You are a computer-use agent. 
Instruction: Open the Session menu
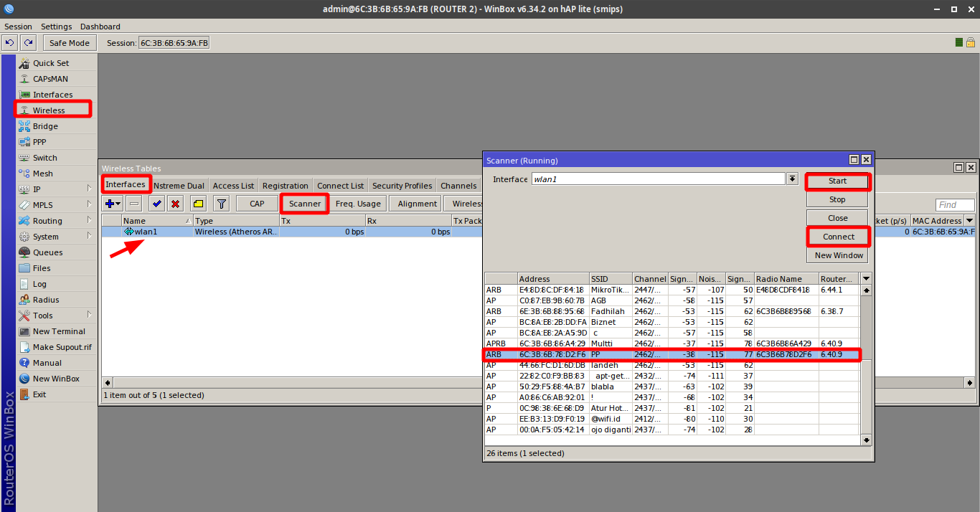19,27
